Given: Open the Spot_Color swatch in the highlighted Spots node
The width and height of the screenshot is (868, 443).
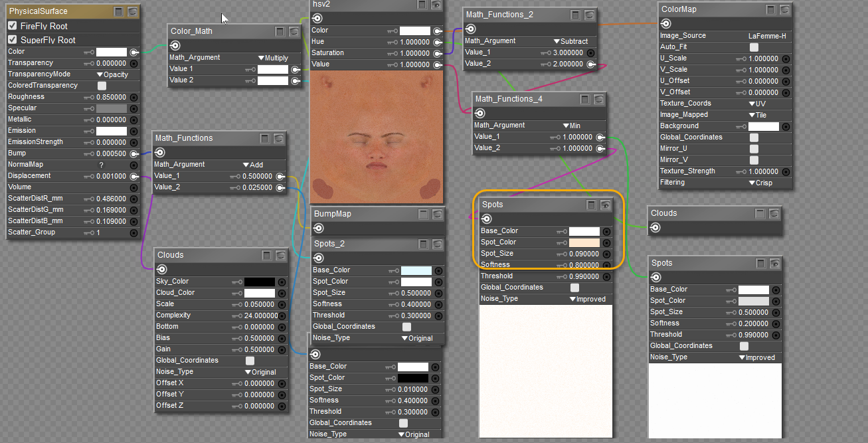Looking at the screenshot, I should [x=584, y=242].
